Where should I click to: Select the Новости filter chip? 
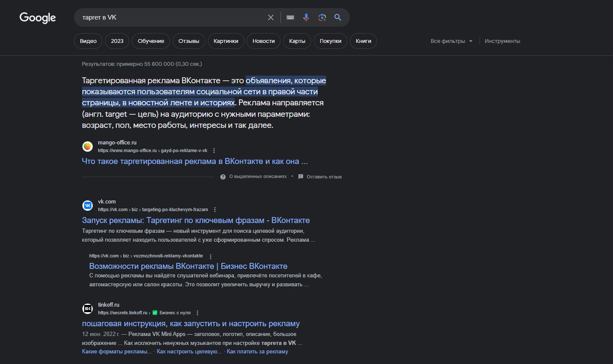[264, 41]
